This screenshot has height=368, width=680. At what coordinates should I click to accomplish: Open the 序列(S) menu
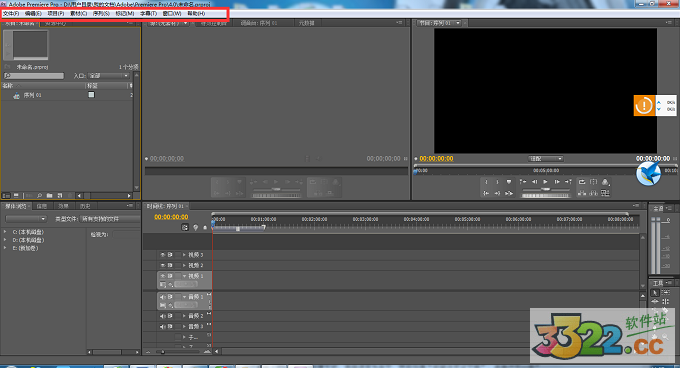(101, 13)
